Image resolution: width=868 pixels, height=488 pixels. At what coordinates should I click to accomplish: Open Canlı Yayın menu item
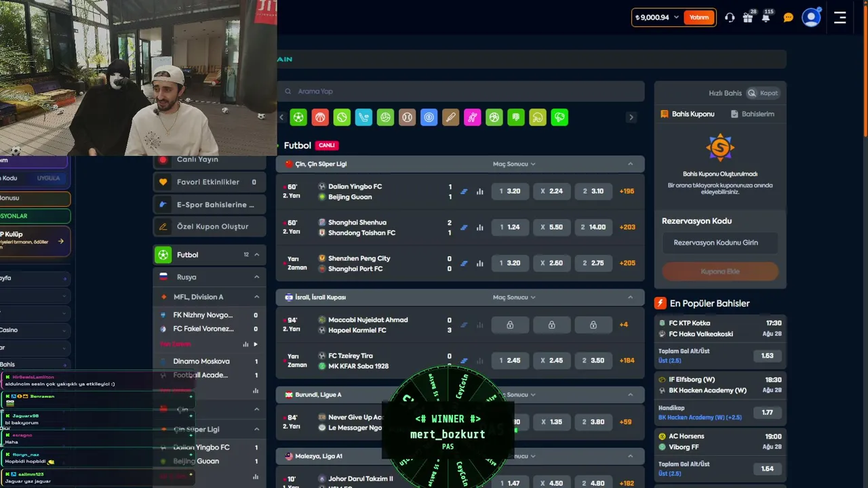[210, 160]
